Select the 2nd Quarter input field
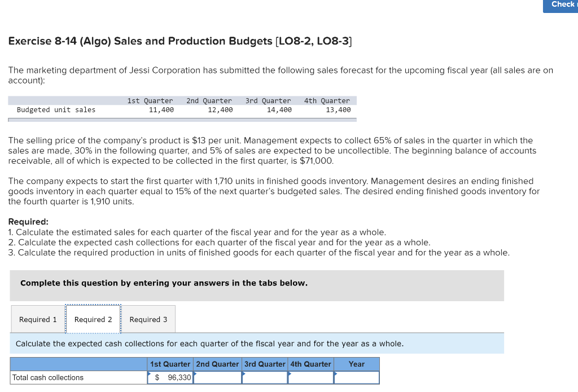 point(218,377)
